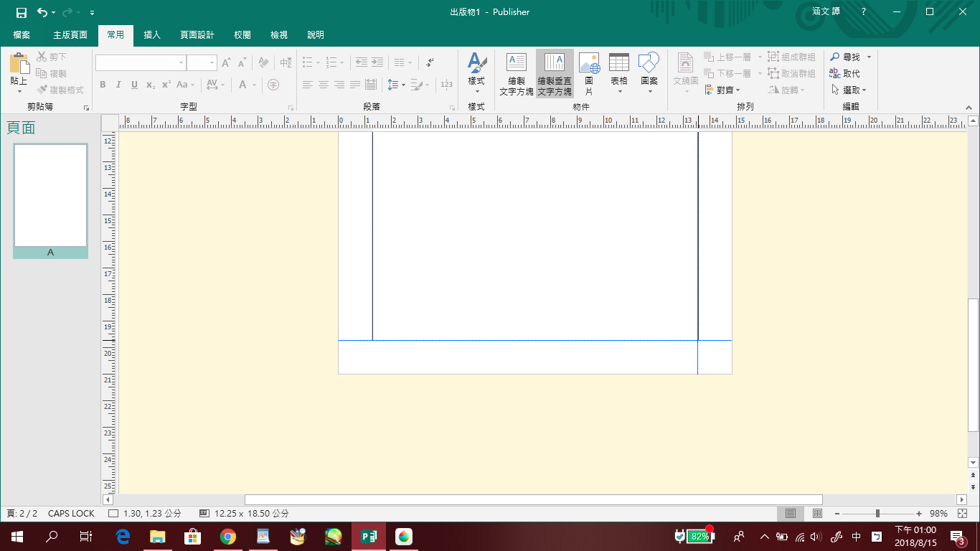Select the Draw Vertical Text Box tool

[555, 73]
